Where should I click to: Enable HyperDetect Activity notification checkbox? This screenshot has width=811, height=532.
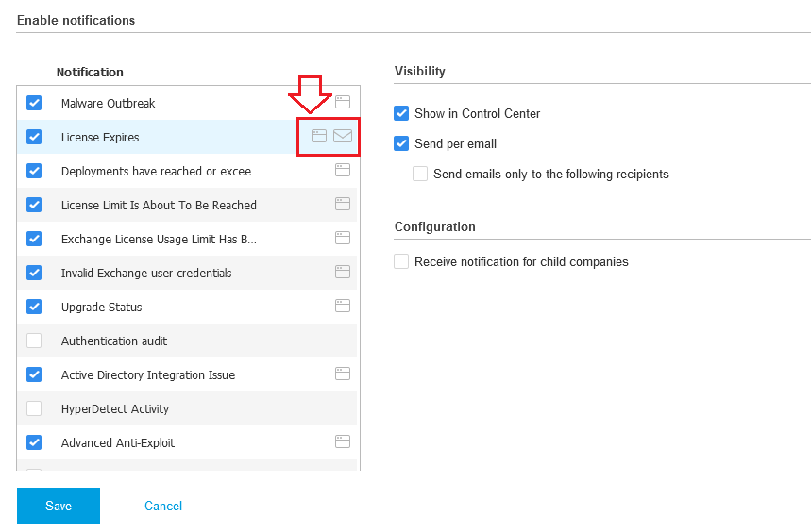tap(34, 408)
